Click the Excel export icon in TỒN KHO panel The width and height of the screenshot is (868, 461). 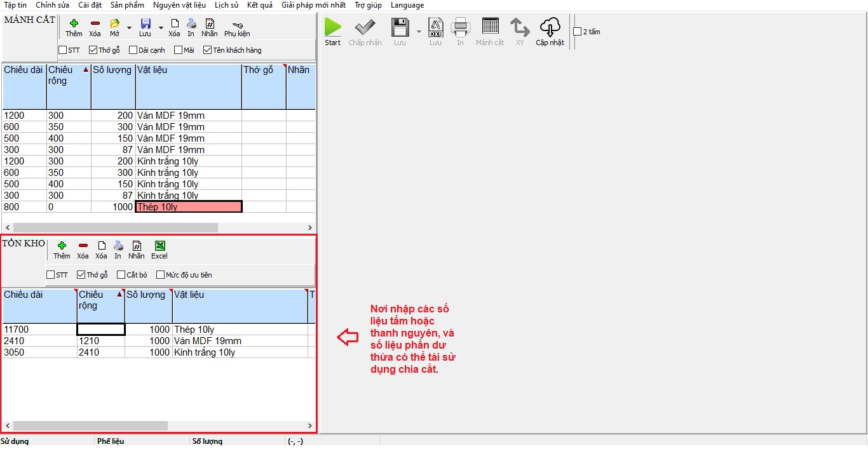(x=159, y=248)
